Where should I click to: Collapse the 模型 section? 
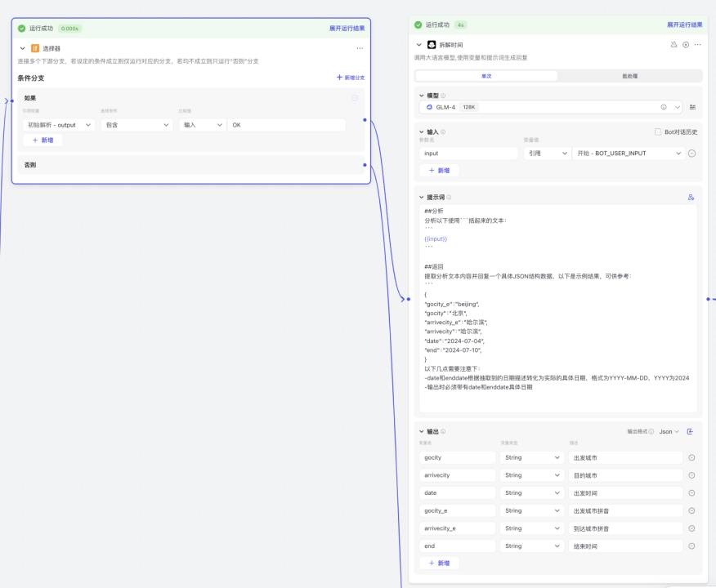(422, 96)
